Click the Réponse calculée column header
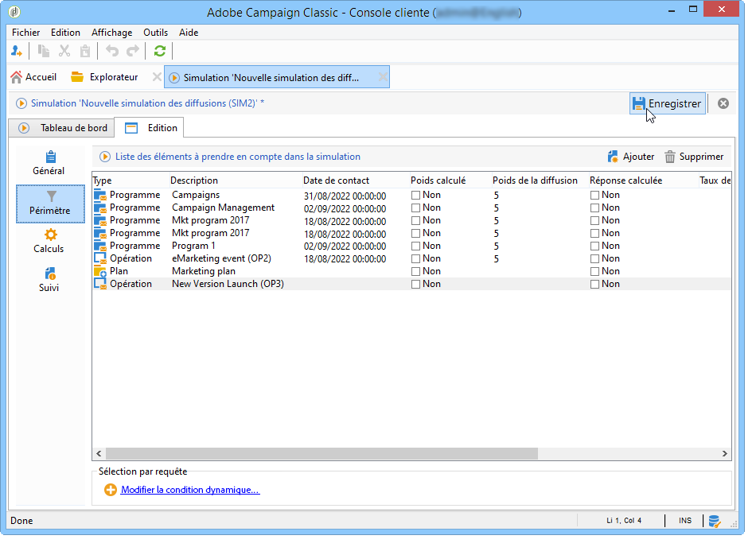 [643, 180]
